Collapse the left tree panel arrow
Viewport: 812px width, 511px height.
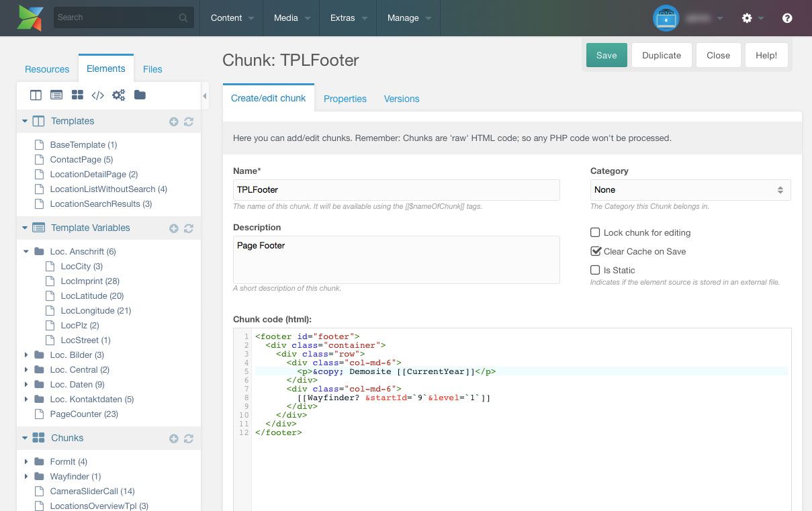point(204,97)
